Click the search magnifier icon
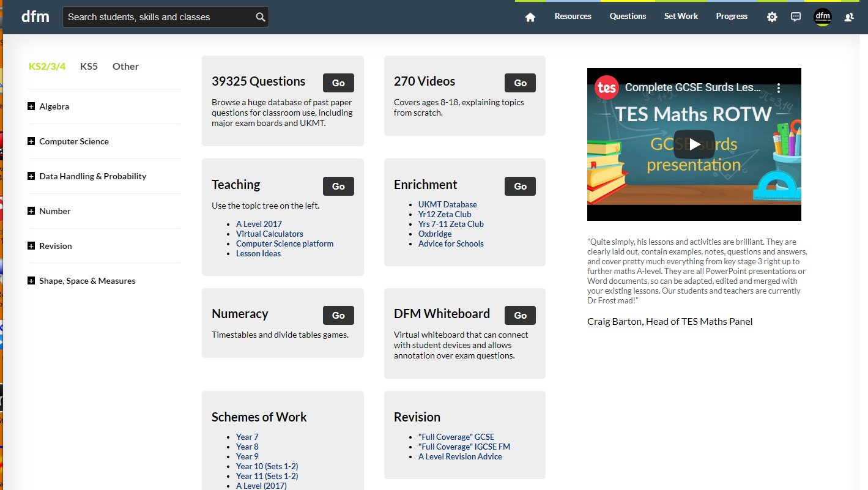The image size is (868, 490). tap(259, 17)
